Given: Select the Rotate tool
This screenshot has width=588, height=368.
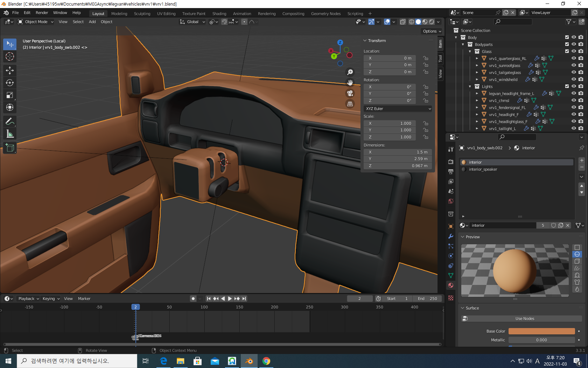Looking at the screenshot, I should (x=10, y=83).
